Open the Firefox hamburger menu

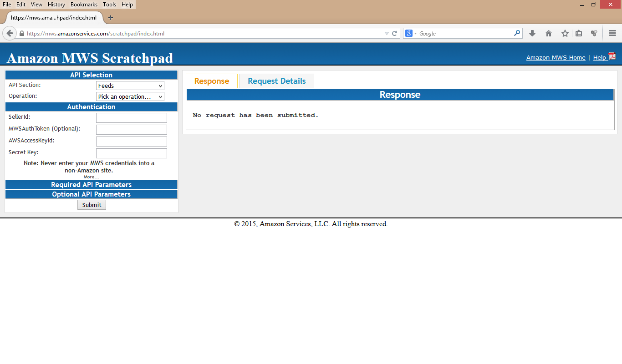pos(612,33)
